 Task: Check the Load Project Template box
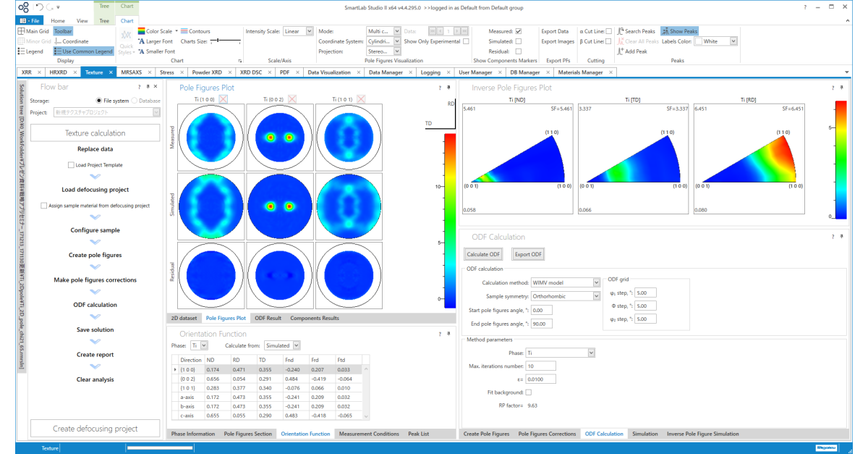coord(70,165)
